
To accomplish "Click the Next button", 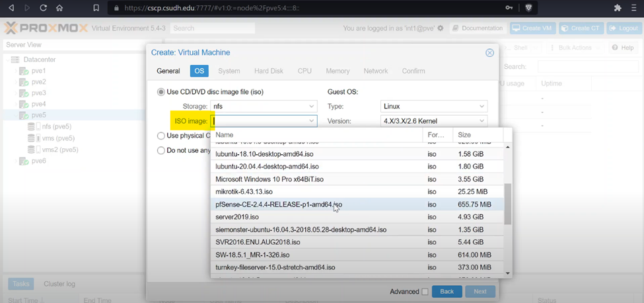I will click(480, 292).
